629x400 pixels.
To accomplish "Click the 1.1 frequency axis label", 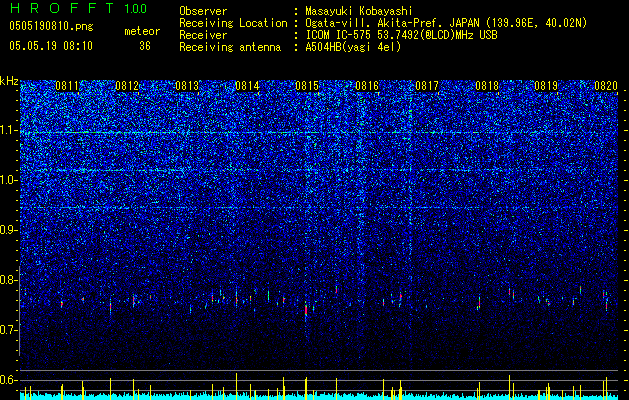I will pyautogui.click(x=9, y=130).
